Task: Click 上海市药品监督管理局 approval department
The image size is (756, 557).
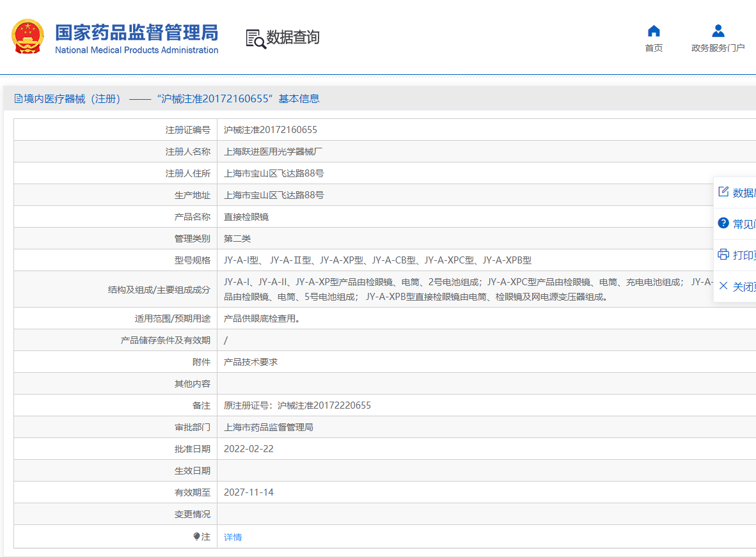Action: tap(269, 427)
